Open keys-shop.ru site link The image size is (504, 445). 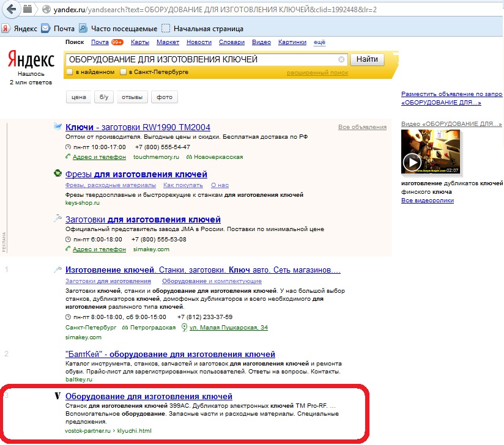pyautogui.click(x=83, y=203)
